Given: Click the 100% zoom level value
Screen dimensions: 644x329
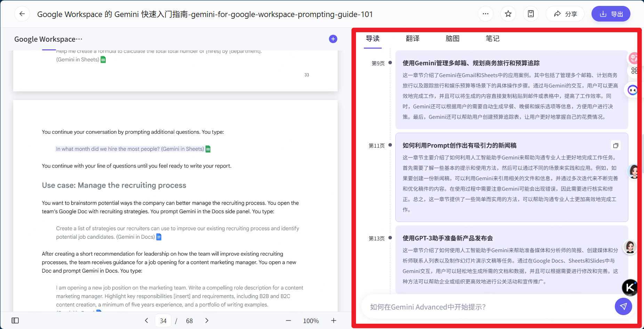Looking at the screenshot, I should tap(311, 321).
